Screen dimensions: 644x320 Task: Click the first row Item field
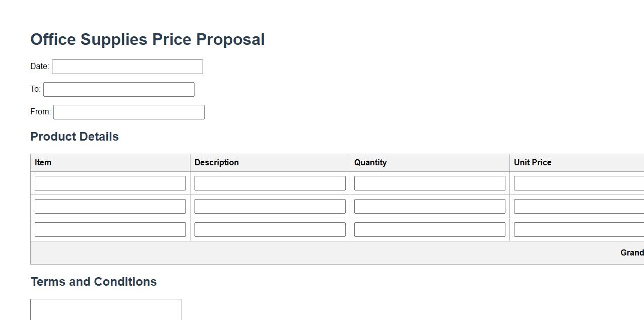pyautogui.click(x=110, y=183)
